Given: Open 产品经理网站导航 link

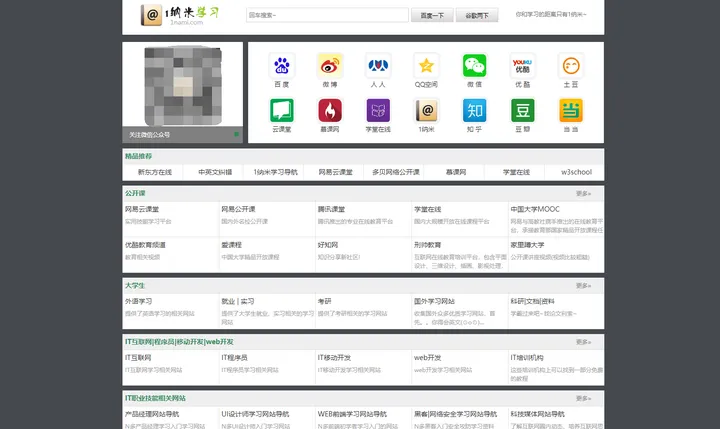Looking at the screenshot, I should [x=152, y=414].
